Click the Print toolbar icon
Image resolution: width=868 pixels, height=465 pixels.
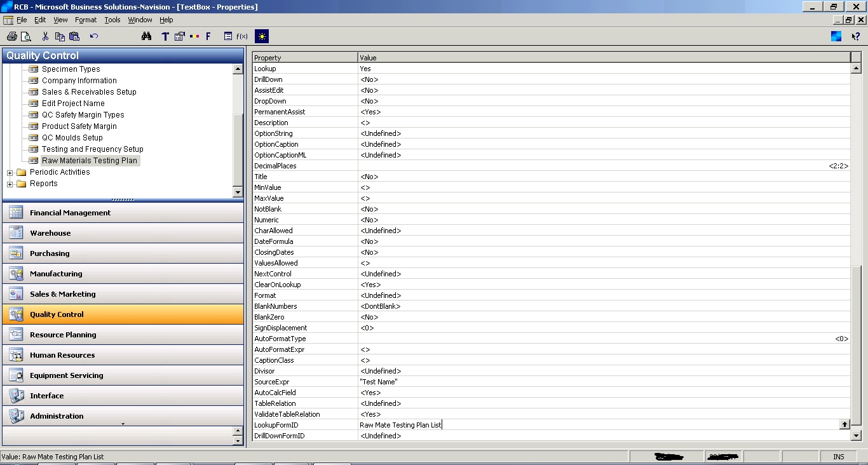11,36
